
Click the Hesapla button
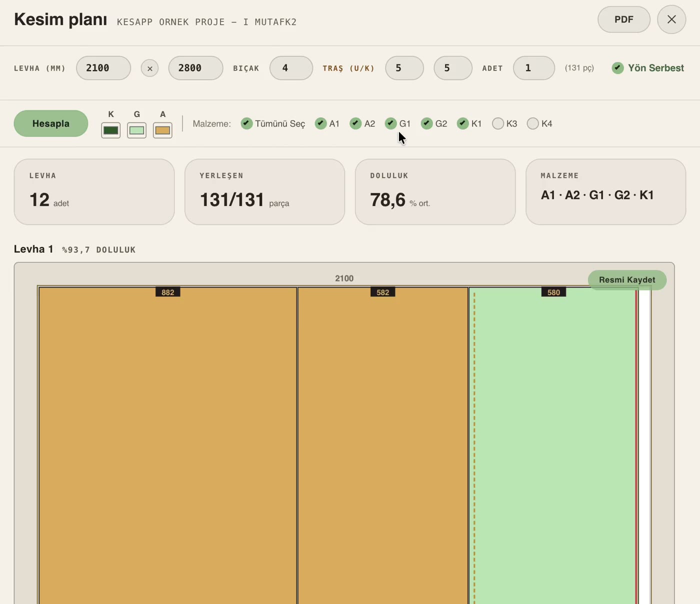(51, 123)
